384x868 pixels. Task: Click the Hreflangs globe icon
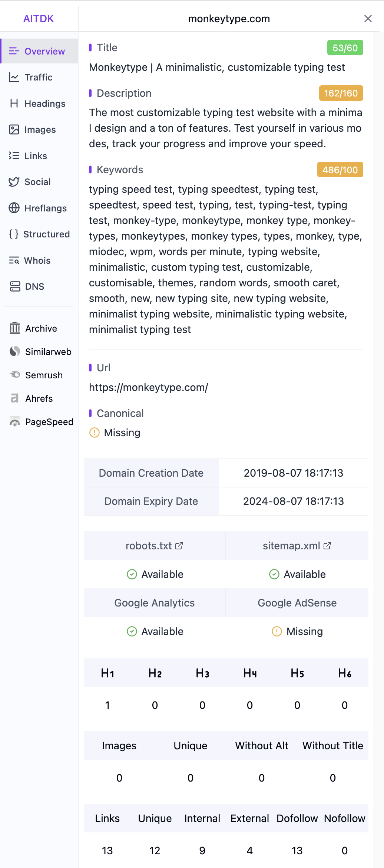click(x=14, y=208)
